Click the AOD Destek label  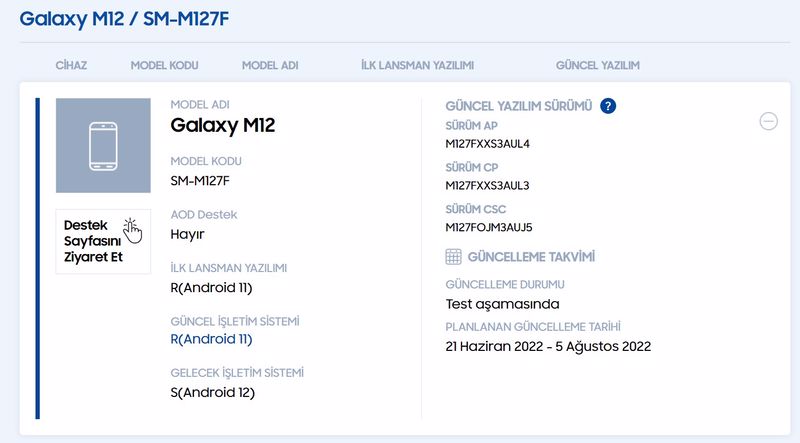click(204, 214)
